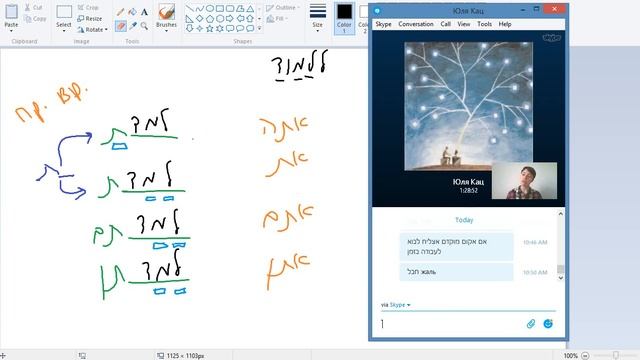
Task: Click the Cut button in Paint
Action: 33,8
